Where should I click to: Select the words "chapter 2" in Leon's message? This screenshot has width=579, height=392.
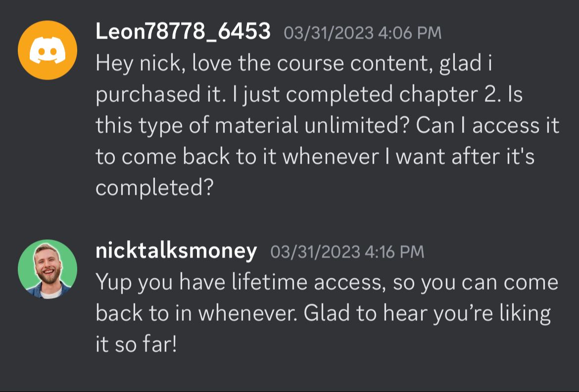click(445, 94)
